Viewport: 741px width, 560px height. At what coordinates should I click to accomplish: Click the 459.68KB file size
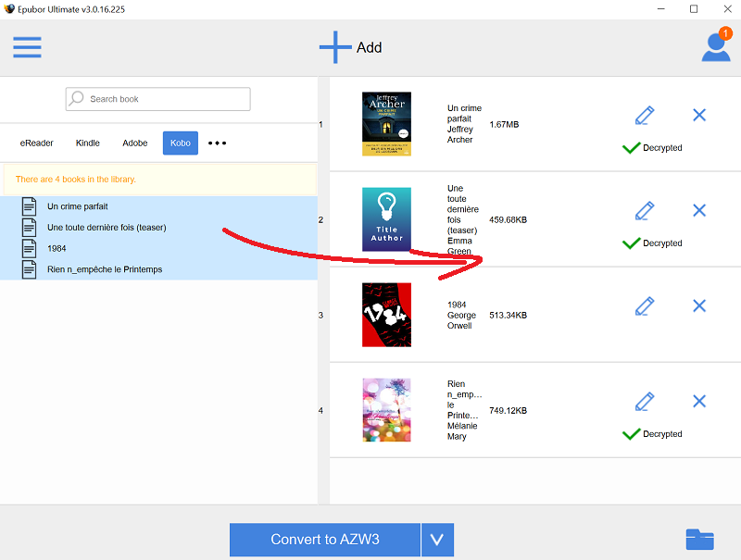pyautogui.click(x=508, y=220)
